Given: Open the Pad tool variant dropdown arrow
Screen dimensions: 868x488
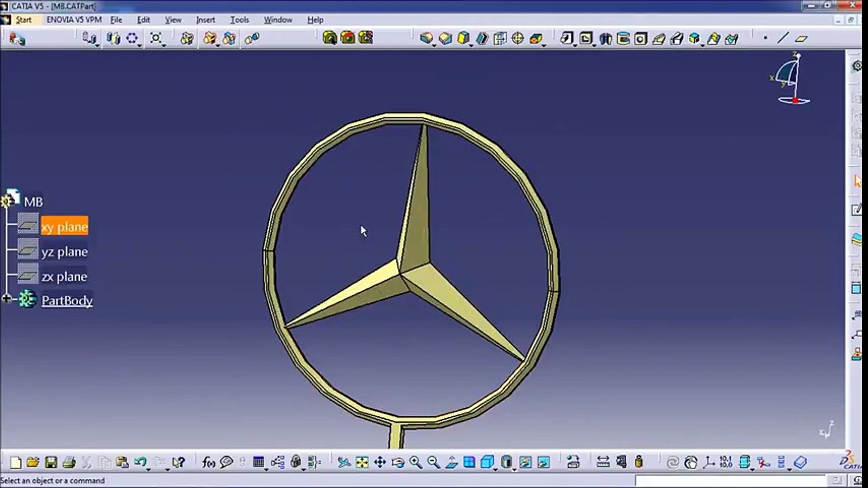Looking at the screenshot, I should tap(434, 45).
